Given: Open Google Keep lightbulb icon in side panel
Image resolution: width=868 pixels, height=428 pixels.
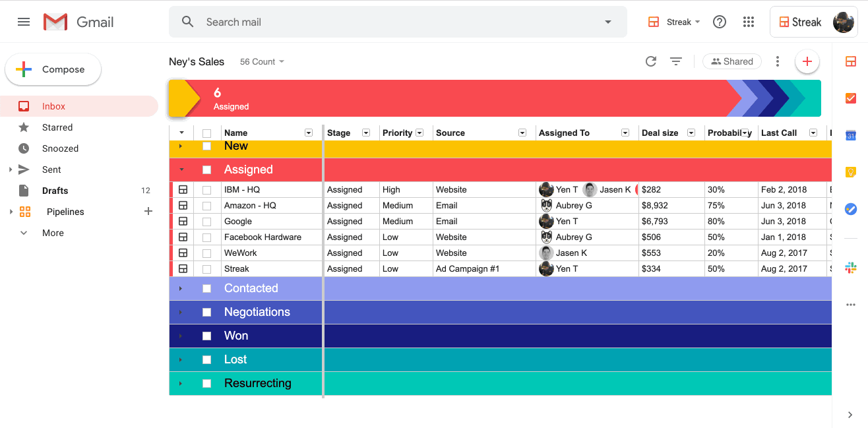Looking at the screenshot, I should pos(851,172).
